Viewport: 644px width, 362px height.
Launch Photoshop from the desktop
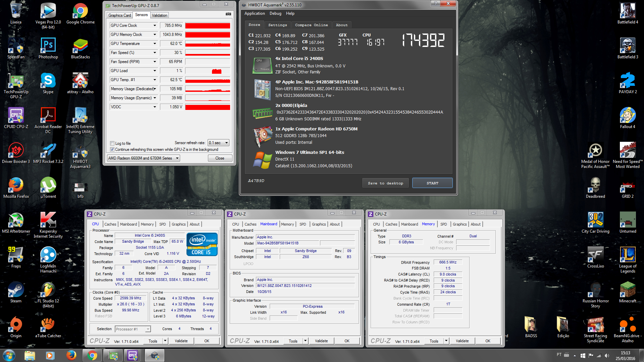(x=48, y=48)
